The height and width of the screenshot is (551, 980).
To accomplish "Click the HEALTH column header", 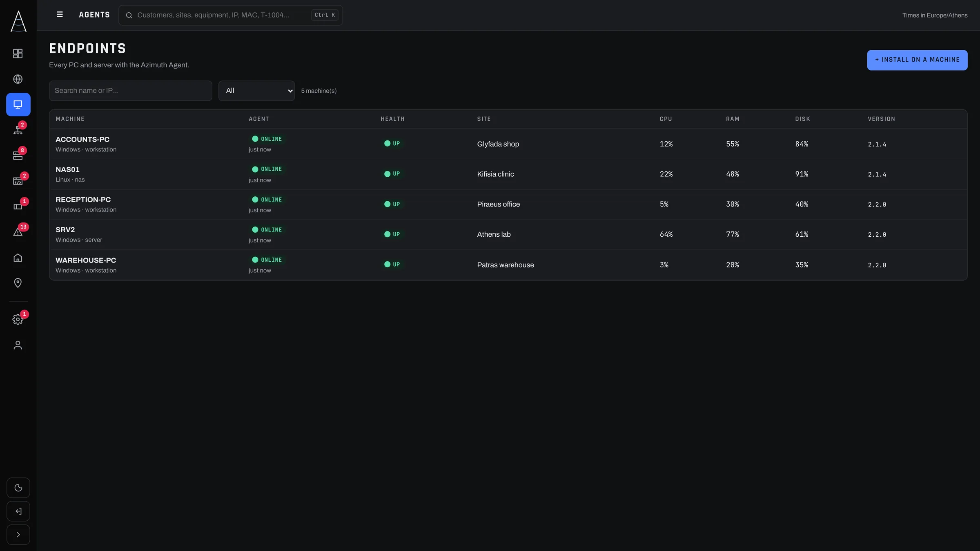I will (x=392, y=119).
